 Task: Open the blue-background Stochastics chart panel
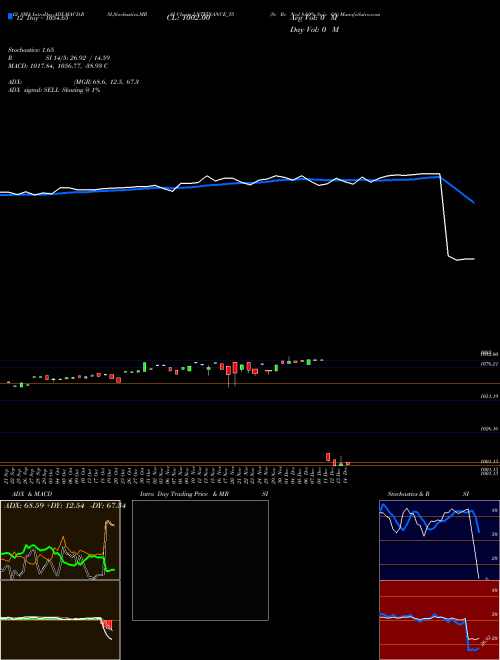tap(439, 540)
